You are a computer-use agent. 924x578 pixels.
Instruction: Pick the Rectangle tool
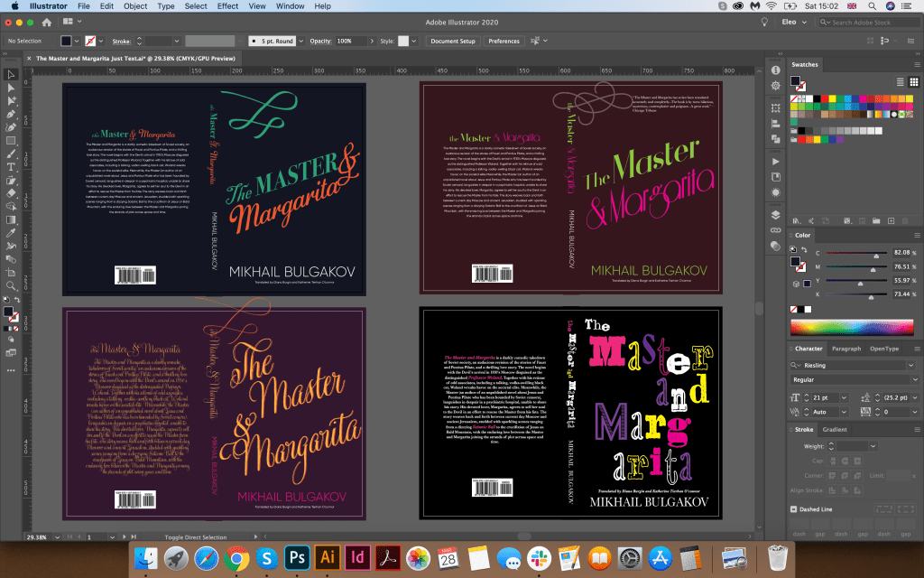pyautogui.click(x=11, y=141)
